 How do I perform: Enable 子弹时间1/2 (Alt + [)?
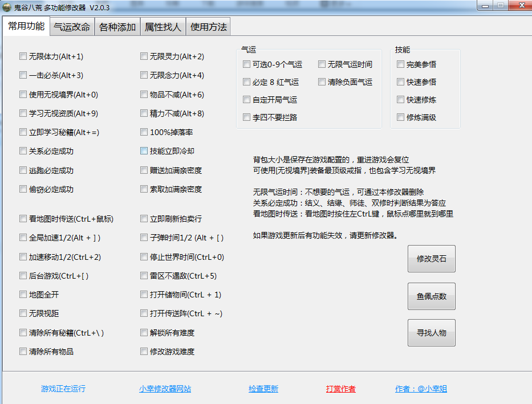pyautogui.click(x=144, y=238)
